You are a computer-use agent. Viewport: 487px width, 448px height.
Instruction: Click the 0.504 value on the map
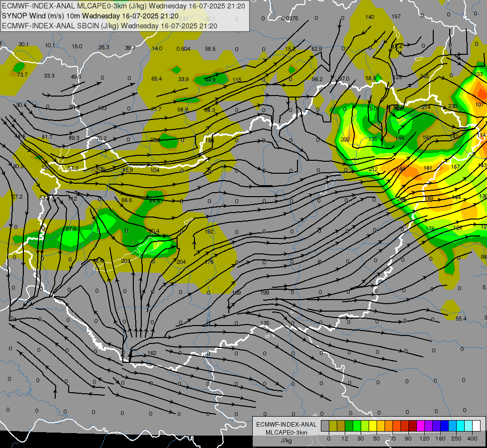[x=183, y=49]
